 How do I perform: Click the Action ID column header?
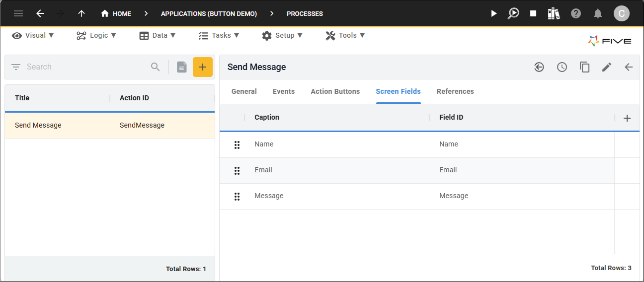pos(134,98)
